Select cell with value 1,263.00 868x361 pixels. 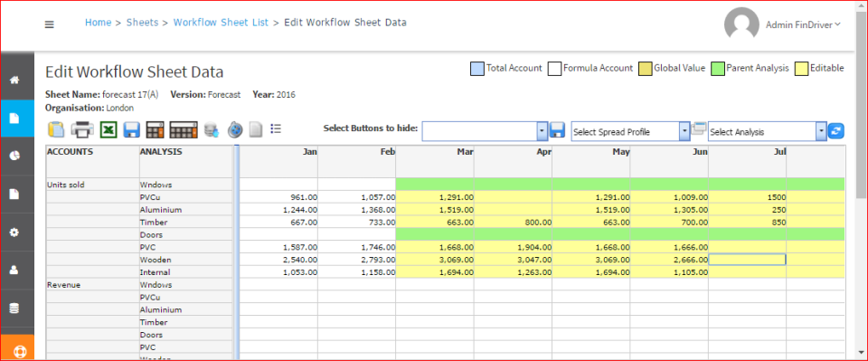pyautogui.click(x=514, y=272)
